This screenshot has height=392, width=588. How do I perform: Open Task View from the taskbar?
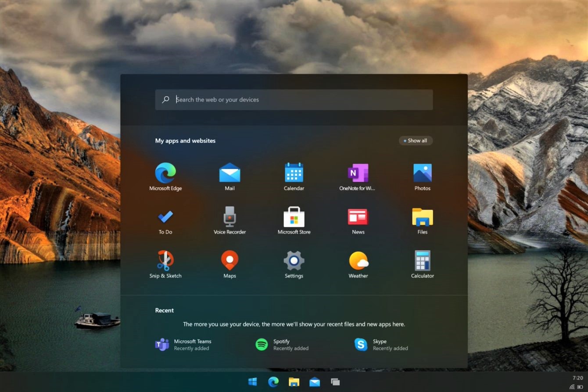(335, 382)
